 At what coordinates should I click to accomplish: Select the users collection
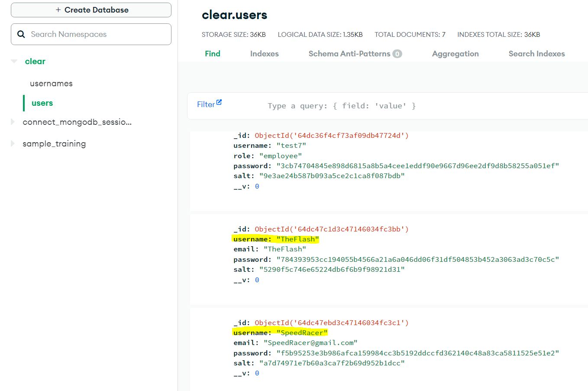click(42, 103)
